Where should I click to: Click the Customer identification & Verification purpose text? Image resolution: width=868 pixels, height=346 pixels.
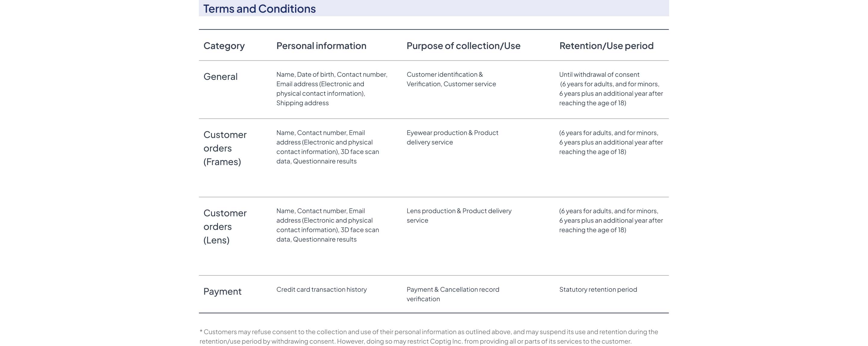point(451,79)
